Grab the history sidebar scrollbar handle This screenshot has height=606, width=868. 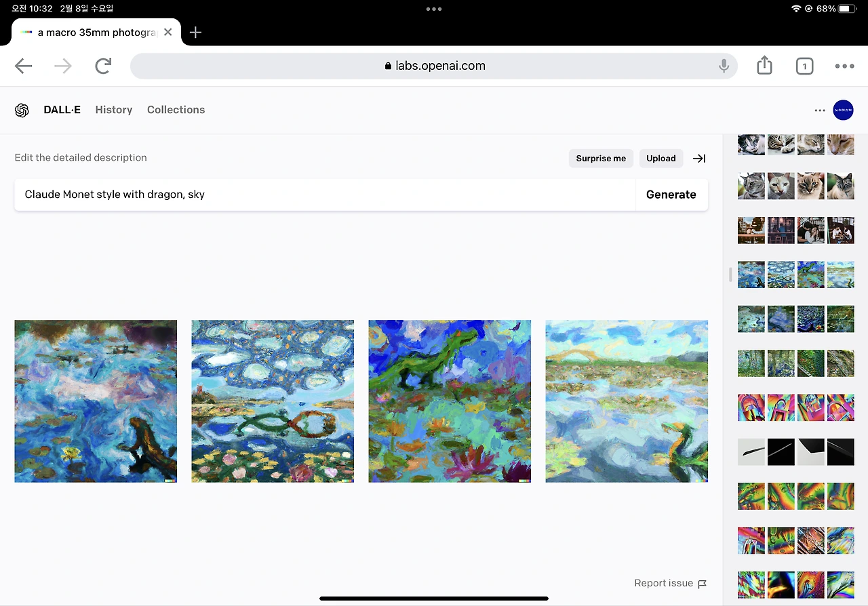point(730,275)
